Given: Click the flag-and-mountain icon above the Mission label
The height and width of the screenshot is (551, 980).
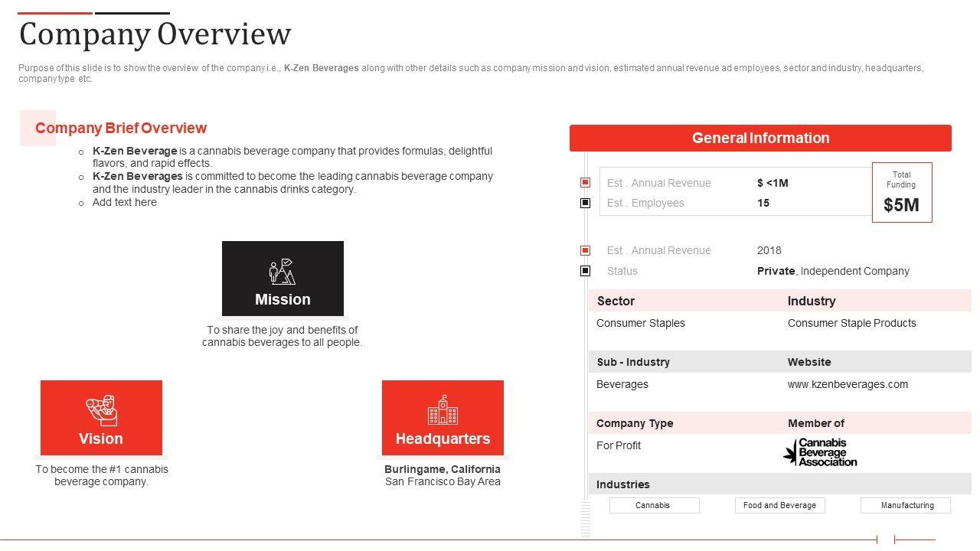Looking at the screenshot, I should click(x=283, y=272).
